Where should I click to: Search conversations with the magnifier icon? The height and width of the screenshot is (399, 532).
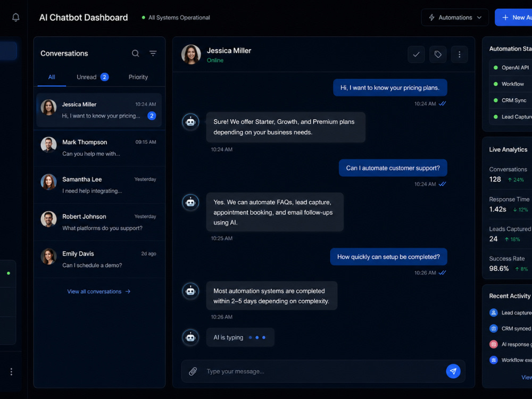[135, 53]
